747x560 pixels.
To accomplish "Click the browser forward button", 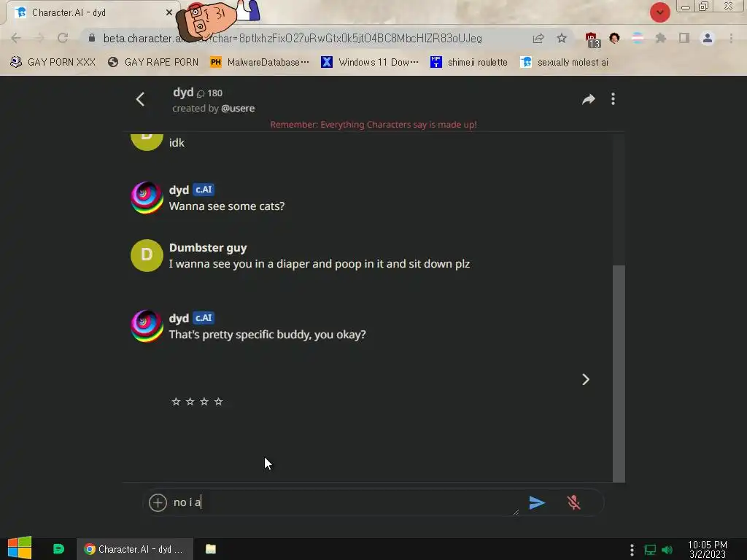I will (39, 38).
